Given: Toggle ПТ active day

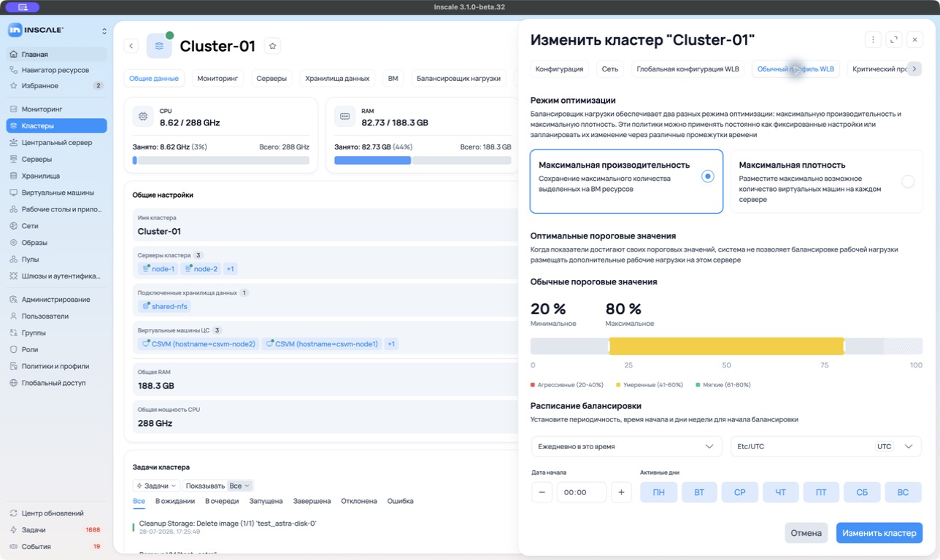Looking at the screenshot, I should click(821, 492).
